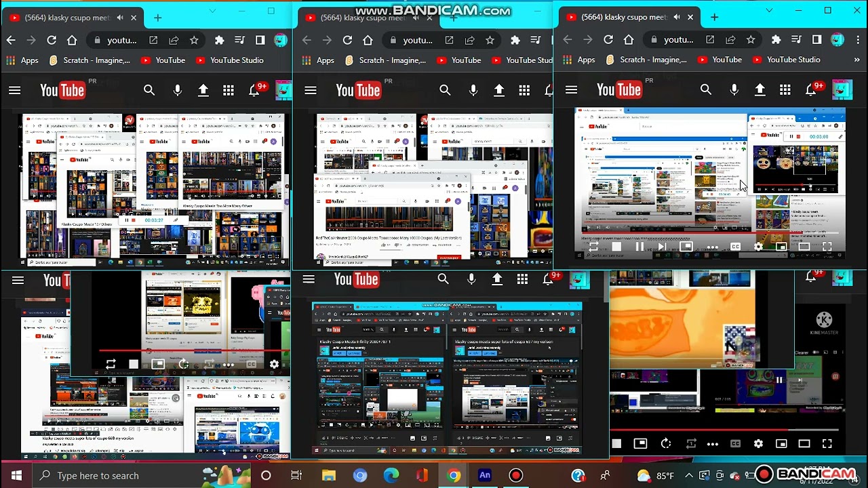Open the YouTube bookmark in the top-left window
868x488 pixels.
coord(163,60)
